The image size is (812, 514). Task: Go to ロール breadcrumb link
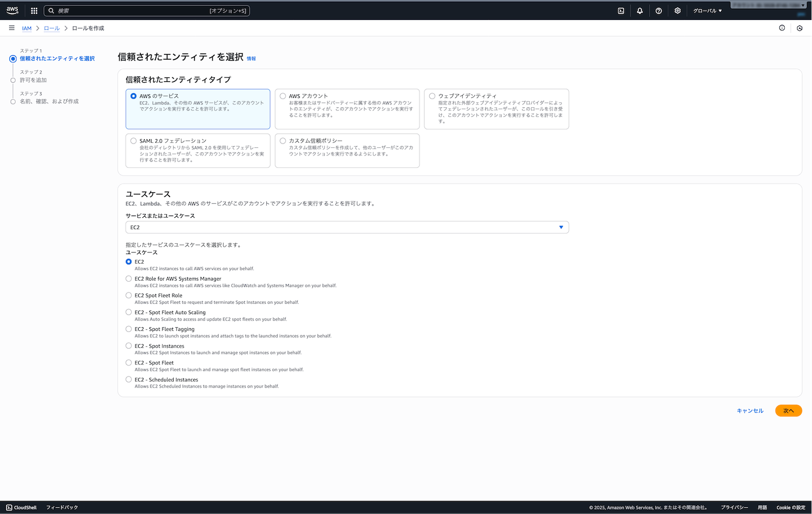(52, 28)
